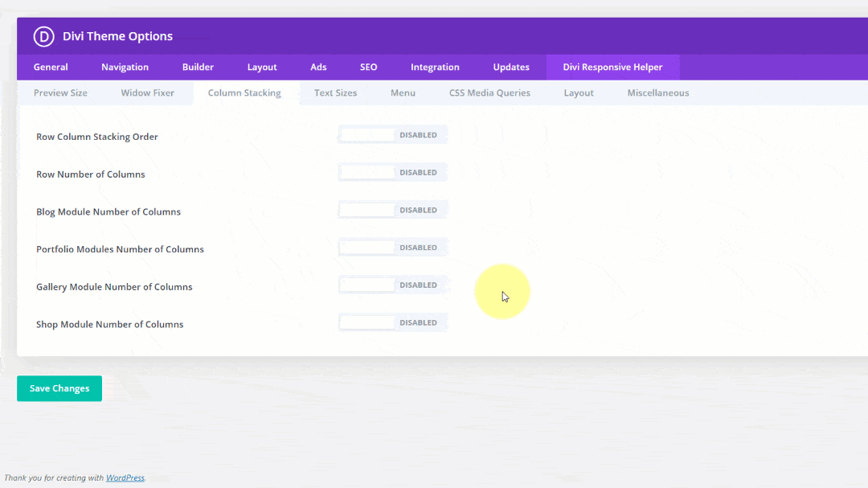Viewport: 868px width, 488px height.
Task: Click the Save Changes button
Action: tap(59, 388)
